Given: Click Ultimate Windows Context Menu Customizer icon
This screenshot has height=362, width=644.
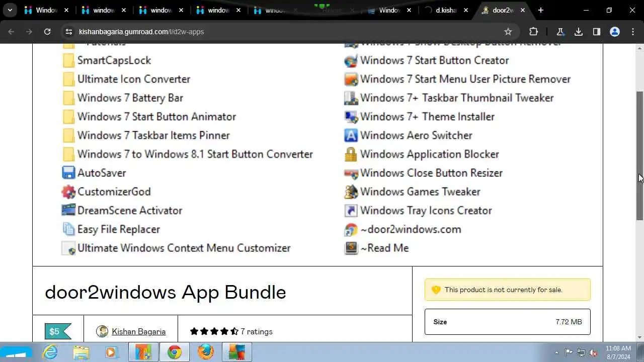Looking at the screenshot, I should point(68,248).
